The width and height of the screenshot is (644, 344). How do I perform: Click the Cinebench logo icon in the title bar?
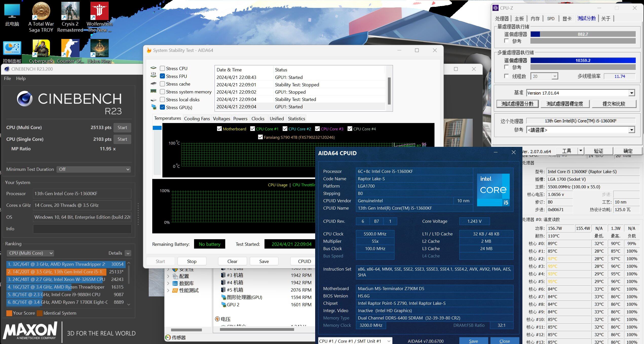[7, 69]
